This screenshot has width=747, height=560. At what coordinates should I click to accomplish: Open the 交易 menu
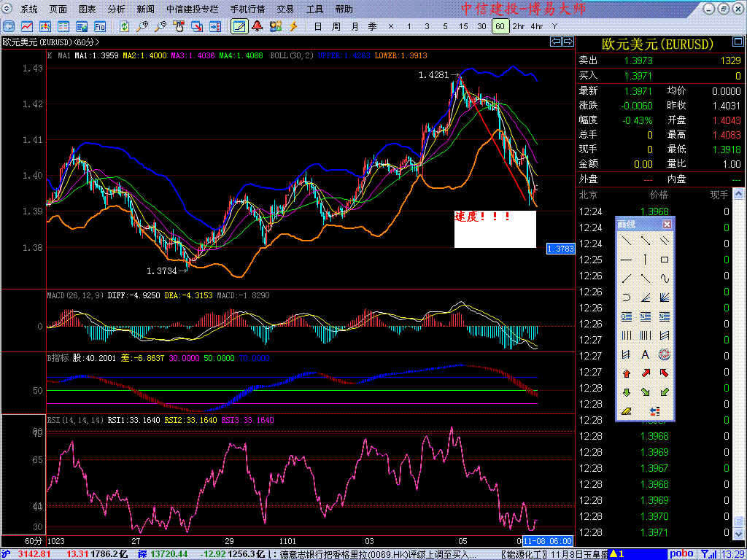pyautogui.click(x=285, y=9)
